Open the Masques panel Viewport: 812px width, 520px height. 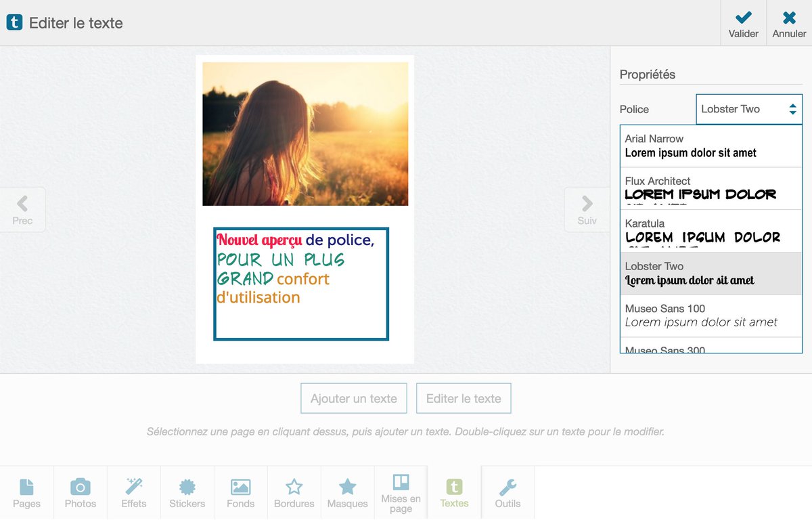(347, 492)
